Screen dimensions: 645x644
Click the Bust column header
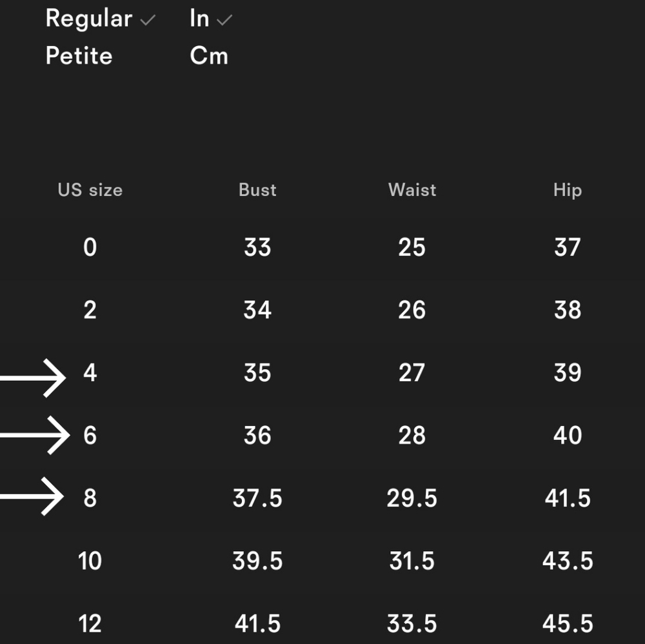tap(257, 190)
